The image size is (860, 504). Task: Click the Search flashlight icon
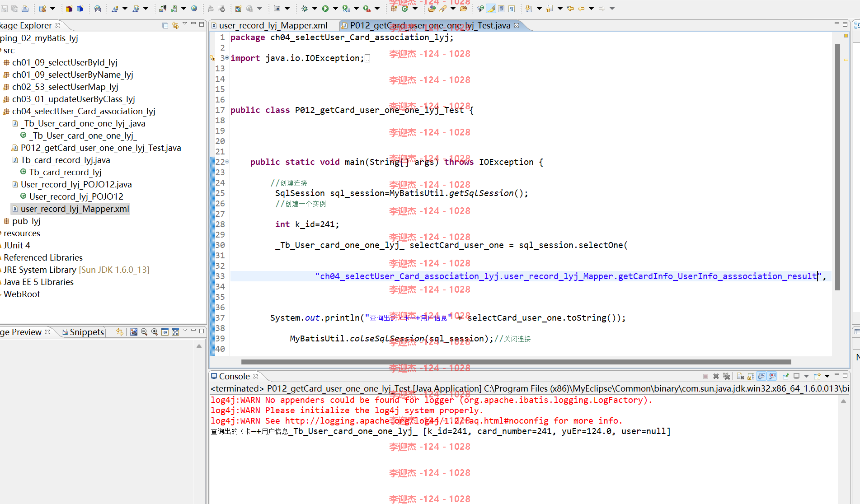point(443,9)
